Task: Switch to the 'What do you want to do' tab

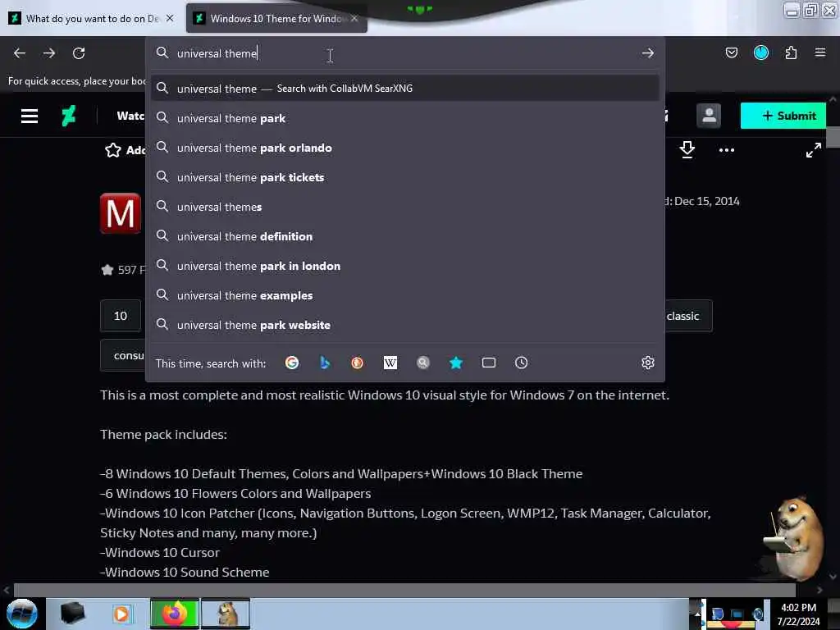Action: pos(92,19)
